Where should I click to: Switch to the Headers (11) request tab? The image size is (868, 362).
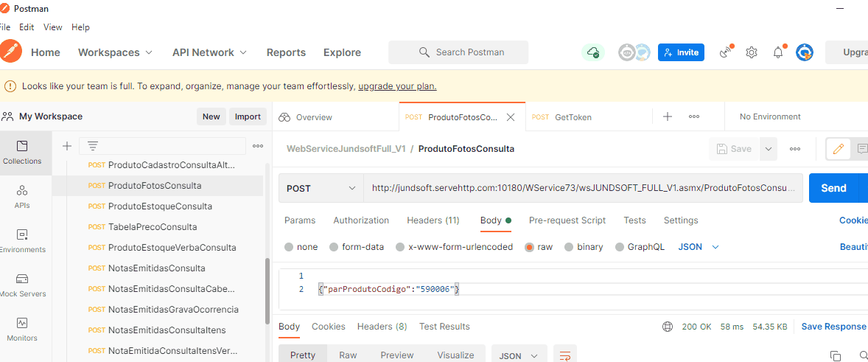[x=433, y=220]
